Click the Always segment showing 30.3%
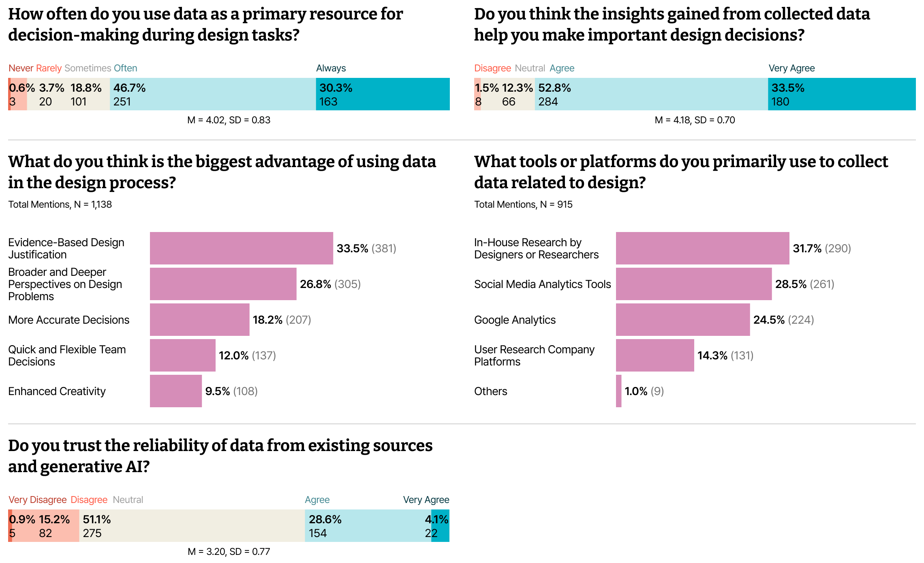The image size is (924, 563). (x=383, y=94)
